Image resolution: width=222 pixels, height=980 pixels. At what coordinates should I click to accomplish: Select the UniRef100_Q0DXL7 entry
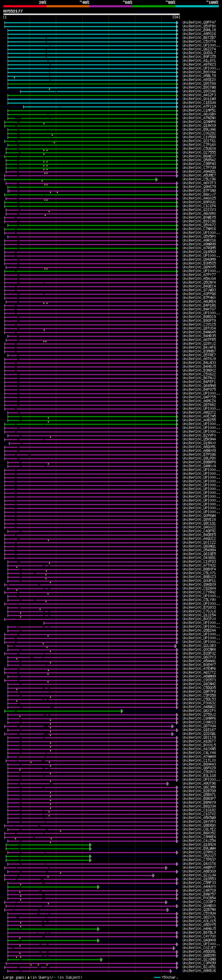click(199, 53)
